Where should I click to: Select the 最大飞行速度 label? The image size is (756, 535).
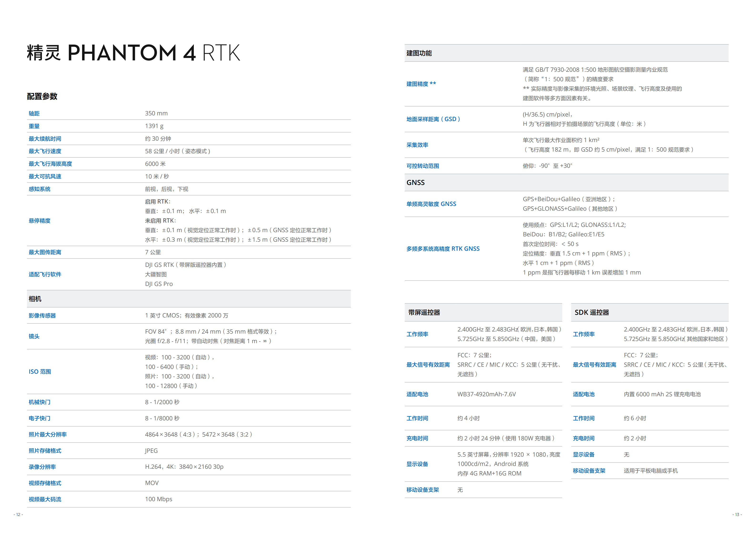pyautogui.click(x=45, y=151)
